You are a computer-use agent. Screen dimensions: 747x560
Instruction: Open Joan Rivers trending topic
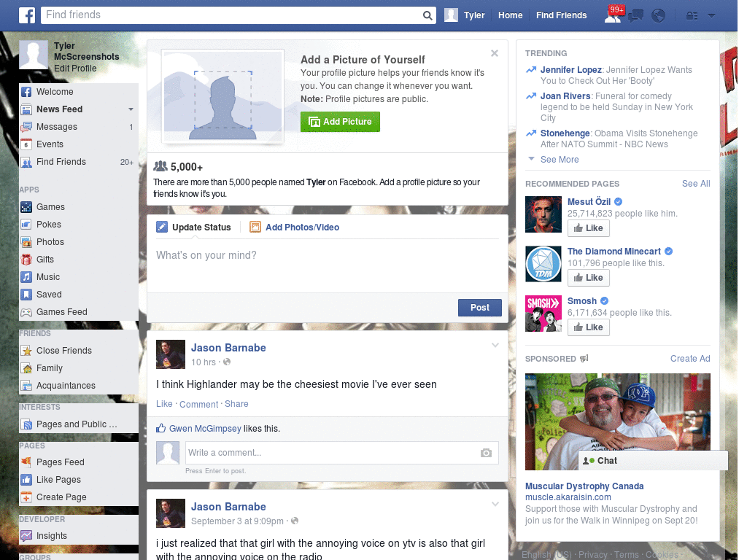tap(565, 96)
